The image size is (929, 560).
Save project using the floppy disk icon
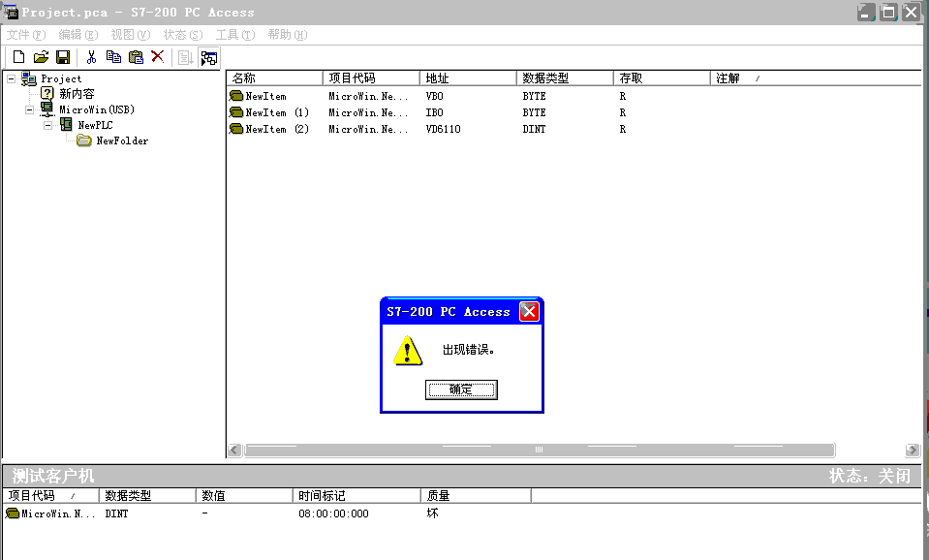(63, 57)
